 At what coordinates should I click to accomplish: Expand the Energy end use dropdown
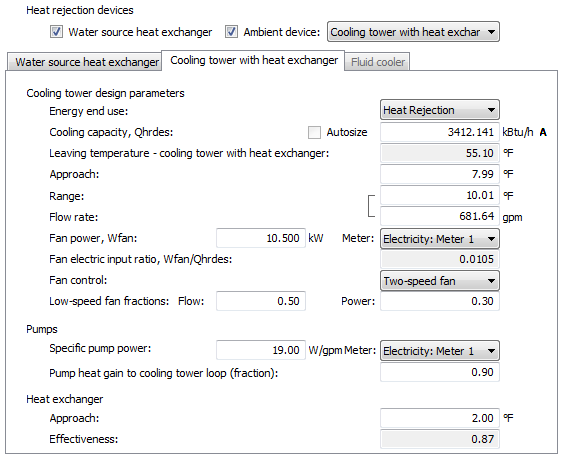pyautogui.click(x=440, y=110)
